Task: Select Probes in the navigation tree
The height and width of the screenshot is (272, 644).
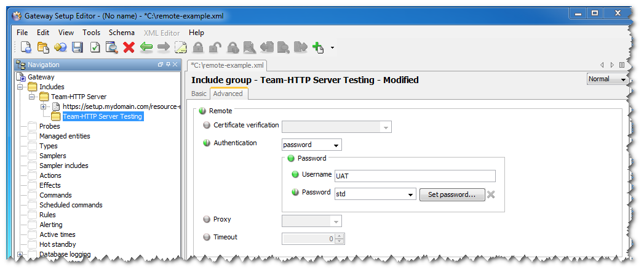Action: tap(49, 126)
